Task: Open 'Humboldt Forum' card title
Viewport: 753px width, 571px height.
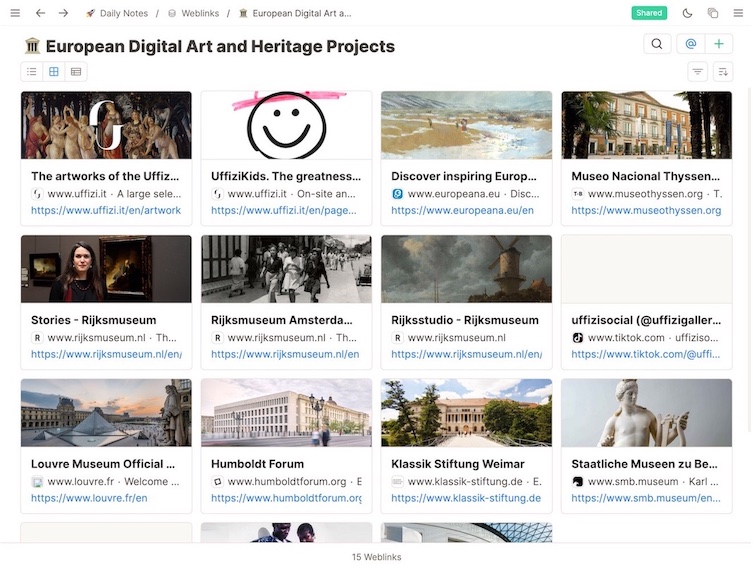Action: 257,464
